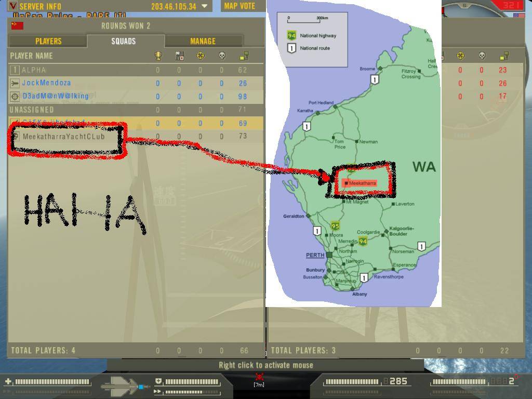Click the Chinese flag team icon
The image size is (532, 399).
pyautogui.click(x=17, y=25)
